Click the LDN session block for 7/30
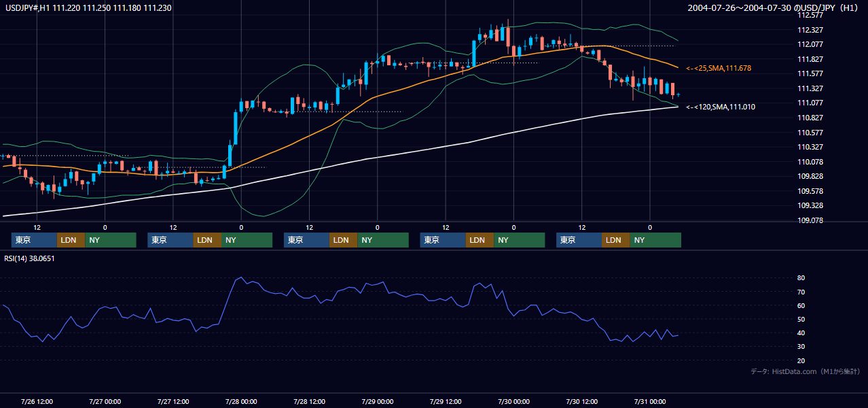868x408 pixels. (616, 240)
